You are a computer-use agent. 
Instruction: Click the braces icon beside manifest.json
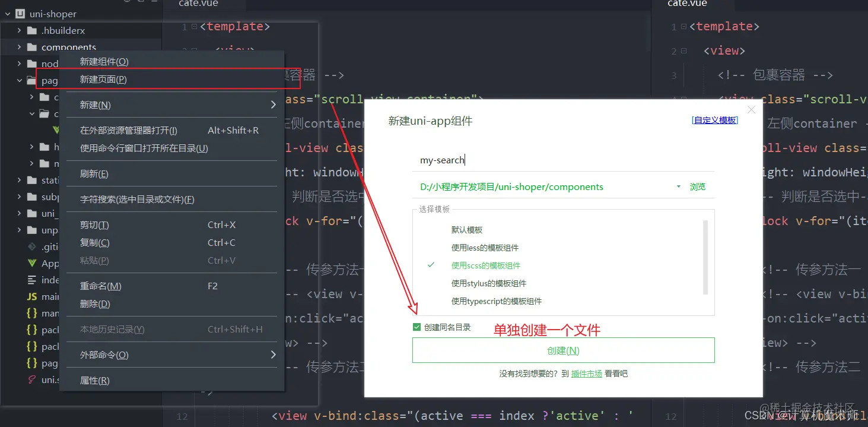pyautogui.click(x=31, y=313)
